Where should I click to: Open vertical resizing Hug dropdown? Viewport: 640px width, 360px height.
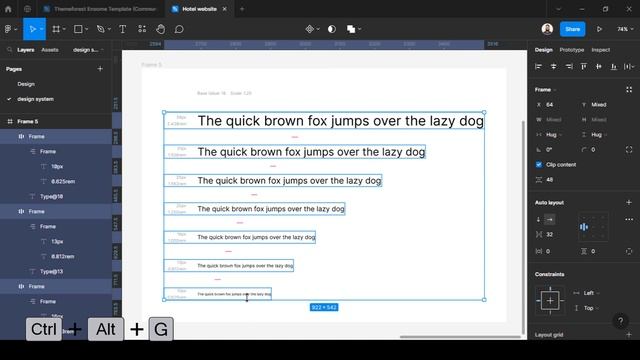(x=594, y=135)
